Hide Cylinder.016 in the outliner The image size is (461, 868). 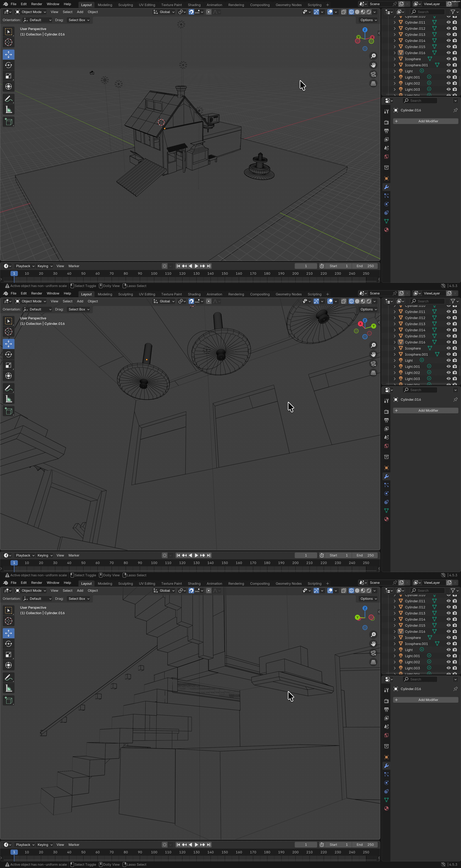tap(448, 53)
